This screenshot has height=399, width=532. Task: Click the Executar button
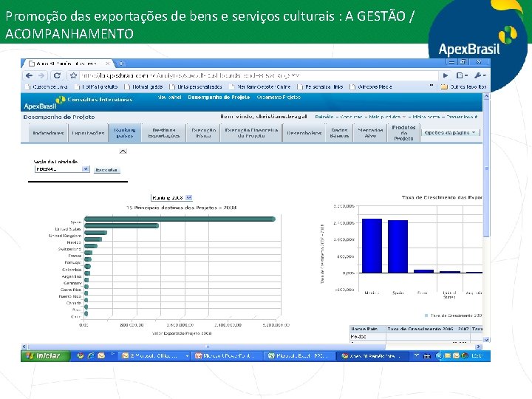pos(106,170)
